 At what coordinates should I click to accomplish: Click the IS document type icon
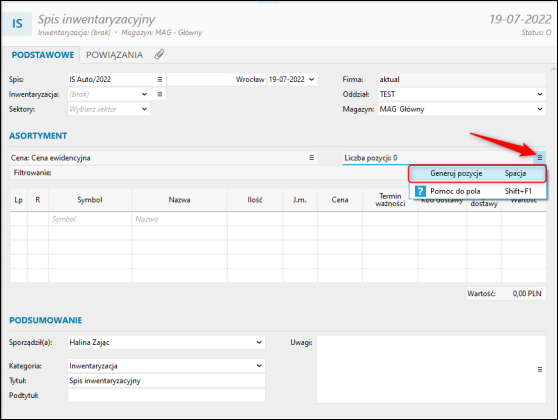pos(17,24)
